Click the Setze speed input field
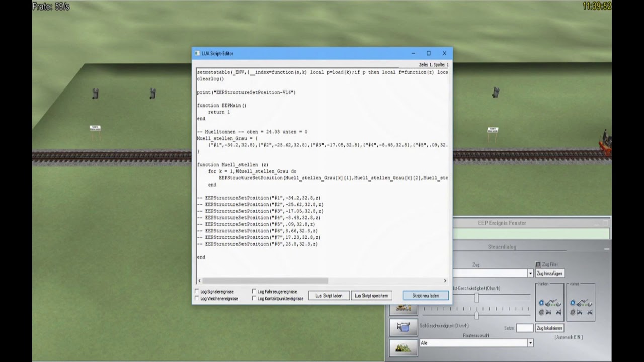 524,328
